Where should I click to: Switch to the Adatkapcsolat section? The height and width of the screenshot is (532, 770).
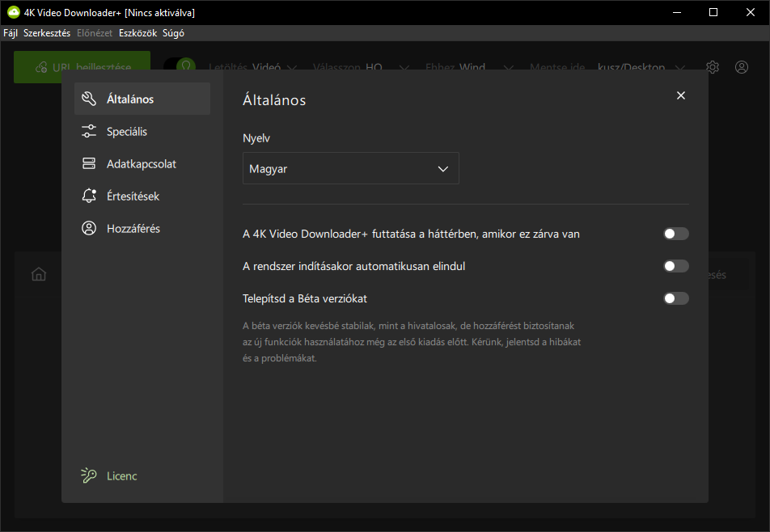pyautogui.click(x=142, y=163)
